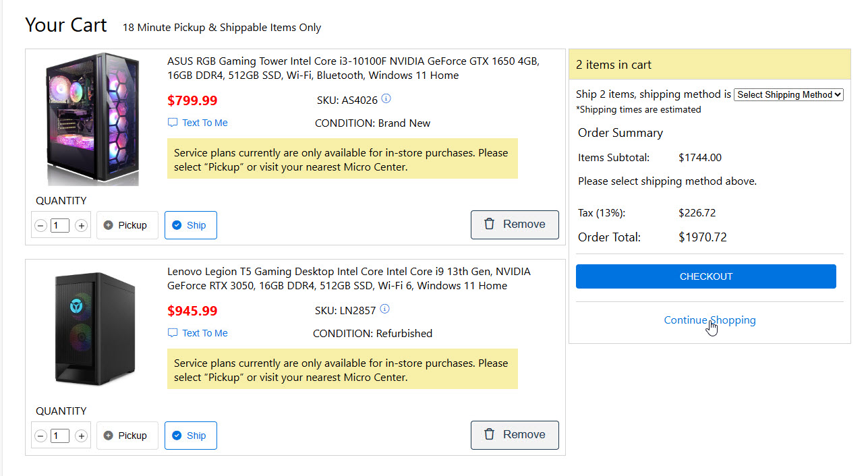The width and height of the screenshot is (868, 476).
Task: Click the info icon beside SKU LN2857
Action: point(385,309)
